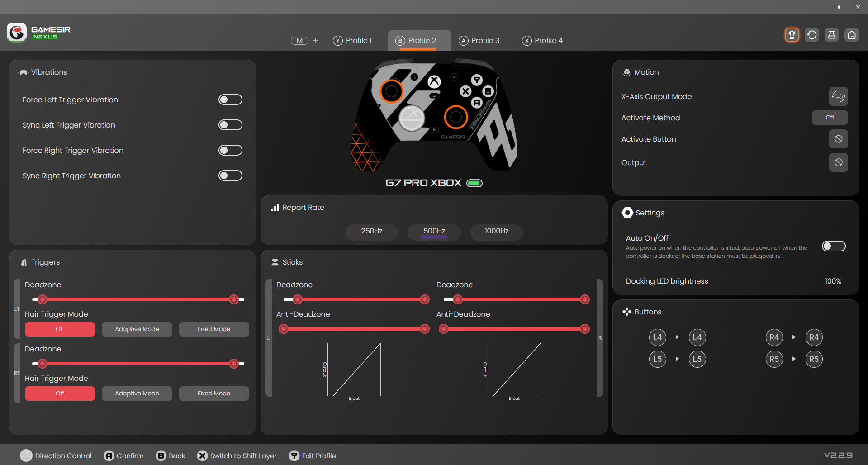Select the mapped R4 target icon
The height and width of the screenshot is (465, 868).
point(814,337)
